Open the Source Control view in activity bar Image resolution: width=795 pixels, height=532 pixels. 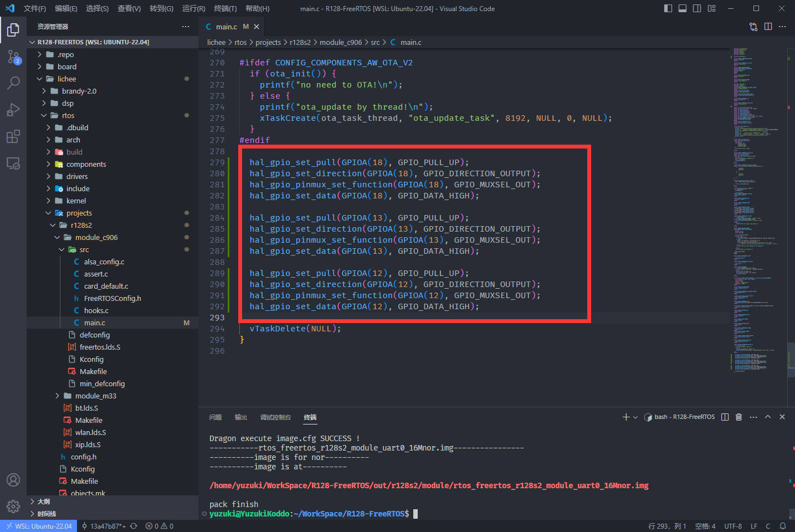[13, 56]
